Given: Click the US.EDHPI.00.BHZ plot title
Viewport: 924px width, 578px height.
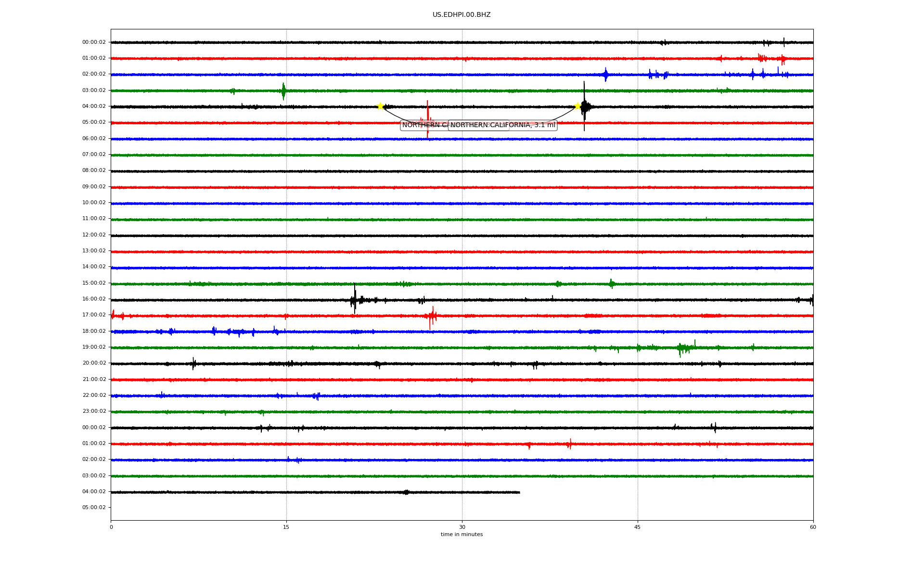Looking at the screenshot, I should coord(461,15).
